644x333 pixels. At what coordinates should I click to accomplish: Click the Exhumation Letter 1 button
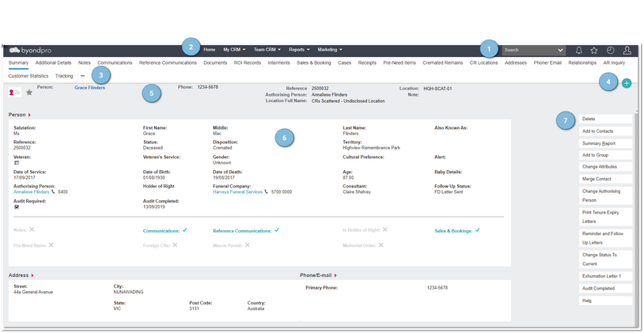pos(605,276)
